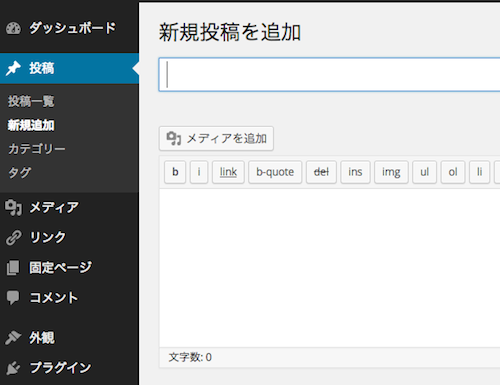The height and width of the screenshot is (385, 500).
Task: Open 外観 menu item
Action: [69, 338]
